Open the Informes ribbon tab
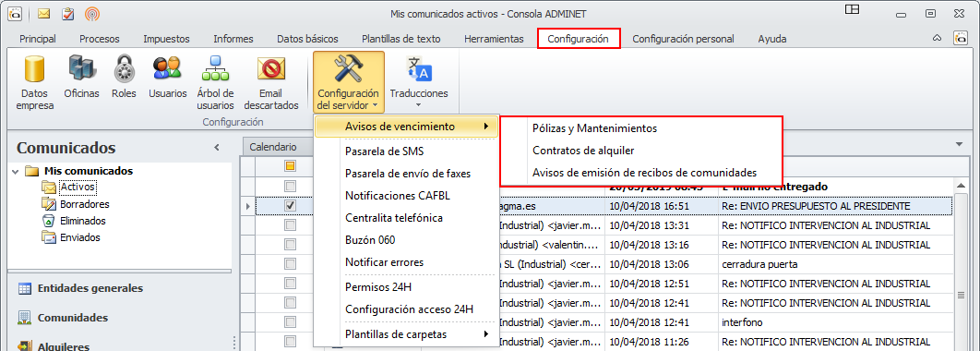Viewport: 980px width, 351px height. (x=233, y=39)
